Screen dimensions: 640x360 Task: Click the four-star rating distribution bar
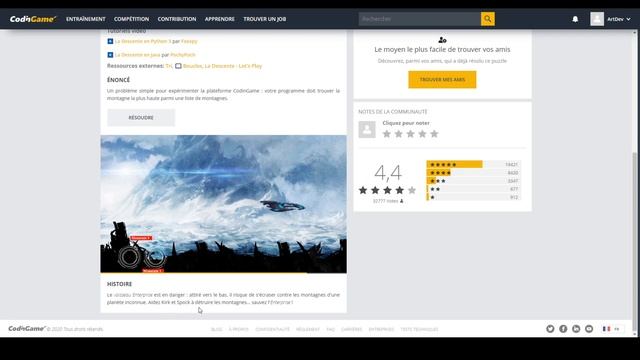pos(473,173)
